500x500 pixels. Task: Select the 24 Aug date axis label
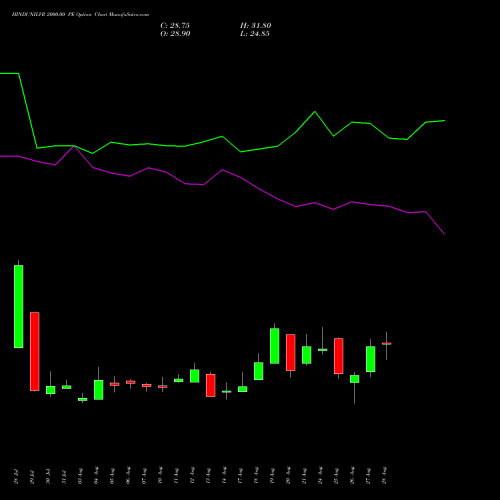tap(320, 476)
